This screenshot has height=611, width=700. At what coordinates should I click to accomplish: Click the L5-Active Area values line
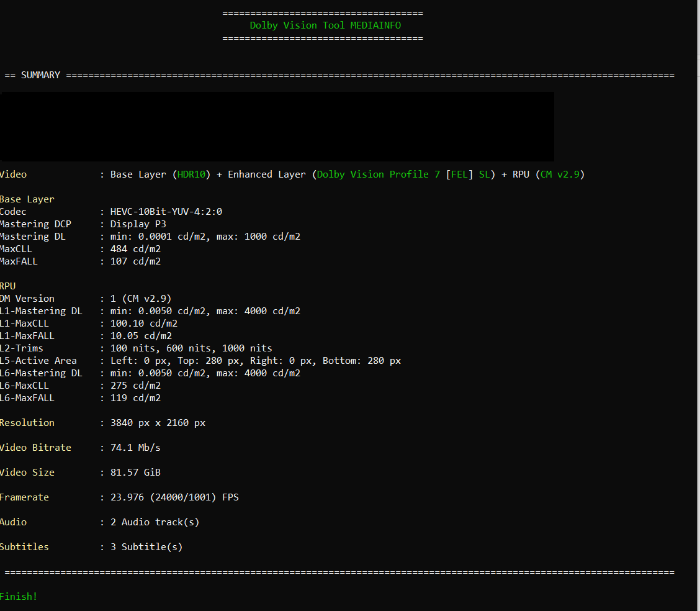pos(255,361)
